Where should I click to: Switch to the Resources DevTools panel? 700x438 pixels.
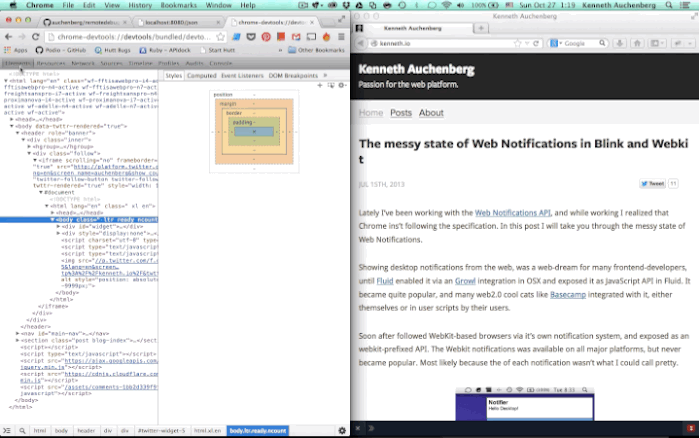tap(51, 63)
